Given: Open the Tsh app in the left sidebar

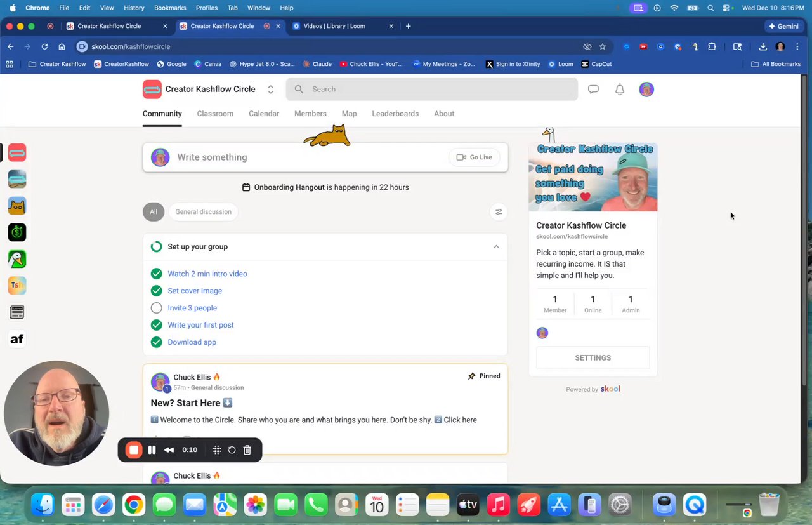Looking at the screenshot, I should [17, 286].
